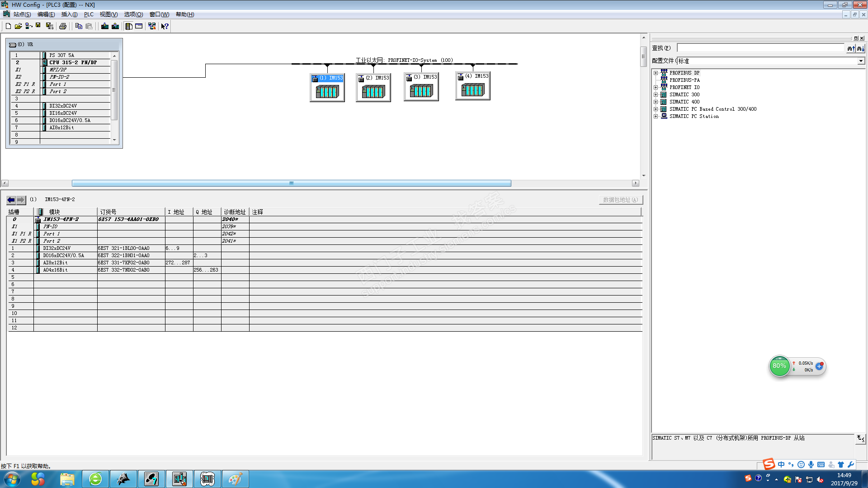Expand the PROFINET IO catalog node
868x488 pixels.
click(656, 87)
